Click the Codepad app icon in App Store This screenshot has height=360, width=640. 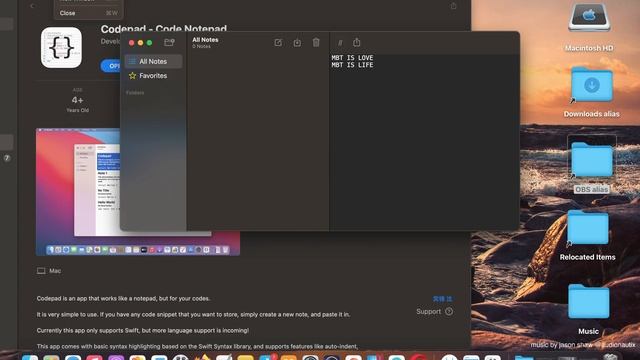[x=61, y=47]
